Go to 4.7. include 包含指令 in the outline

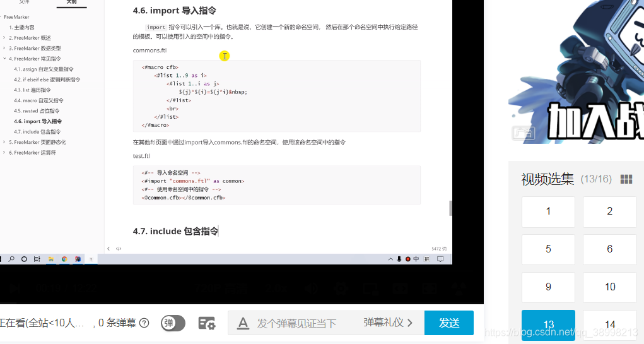click(37, 132)
